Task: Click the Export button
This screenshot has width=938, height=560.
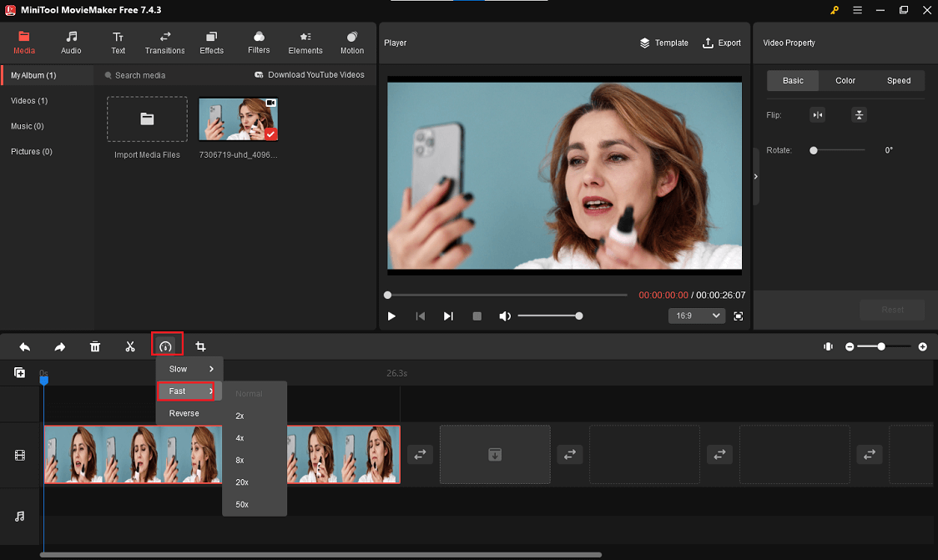Action: pos(722,43)
